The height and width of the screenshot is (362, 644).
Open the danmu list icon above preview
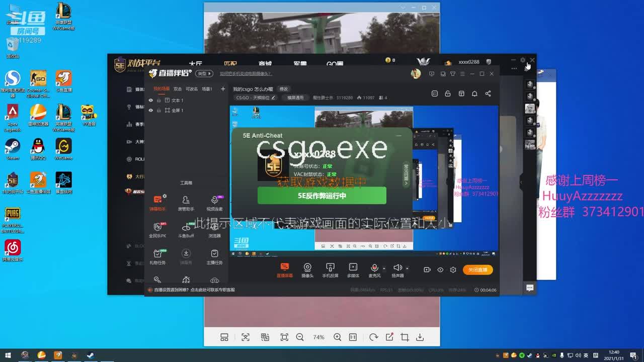coord(435,94)
